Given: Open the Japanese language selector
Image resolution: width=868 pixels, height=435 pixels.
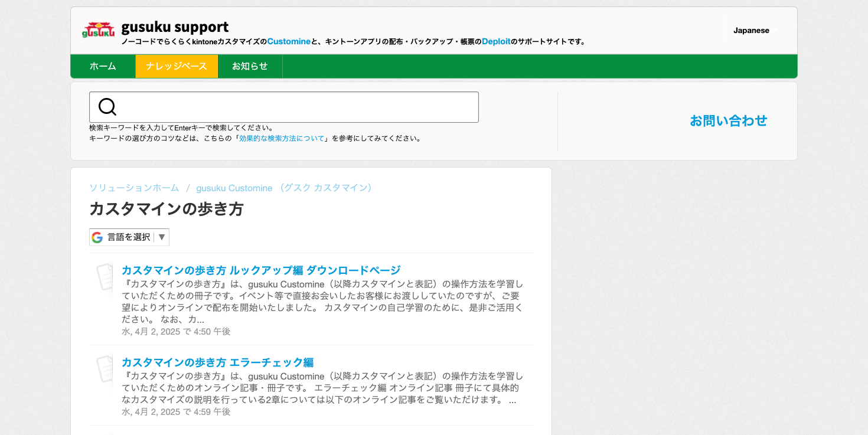Looking at the screenshot, I should [751, 31].
